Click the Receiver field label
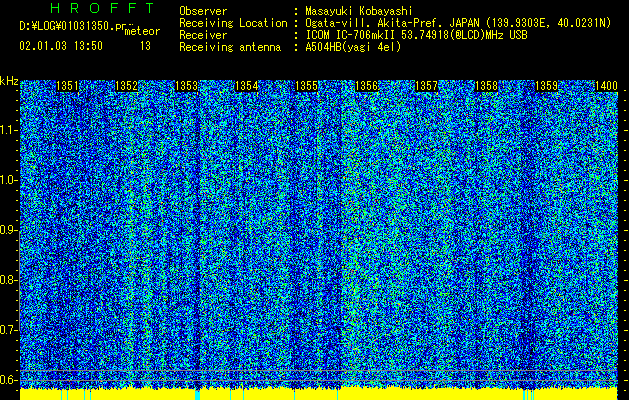Viewport: 629px width, 400px height. coord(203,35)
